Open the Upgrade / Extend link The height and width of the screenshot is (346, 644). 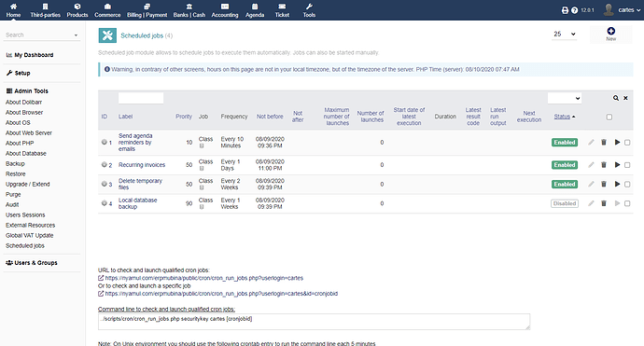tap(27, 185)
